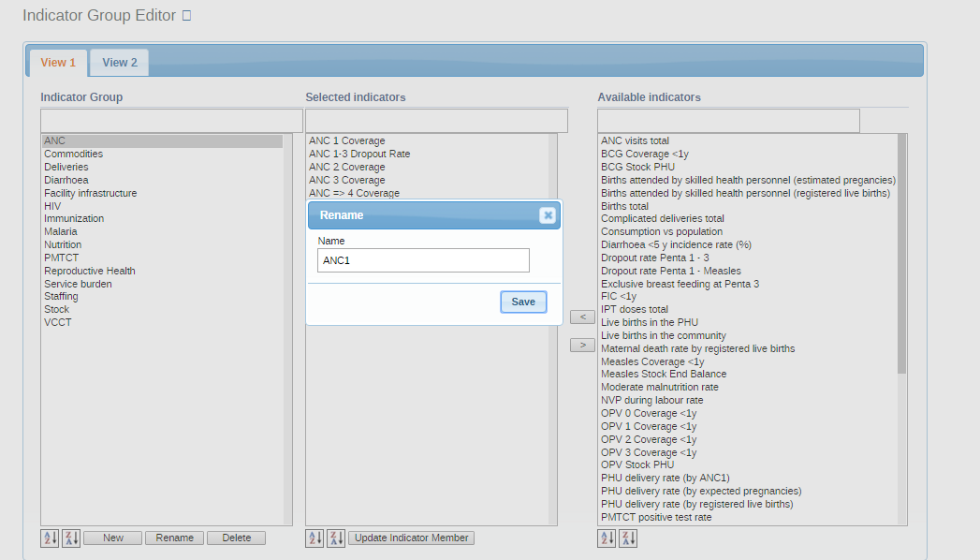Image resolution: width=980 pixels, height=560 pixels.
Task: Click the Name field containing ANC1
Action: click(x=423, y=260)
